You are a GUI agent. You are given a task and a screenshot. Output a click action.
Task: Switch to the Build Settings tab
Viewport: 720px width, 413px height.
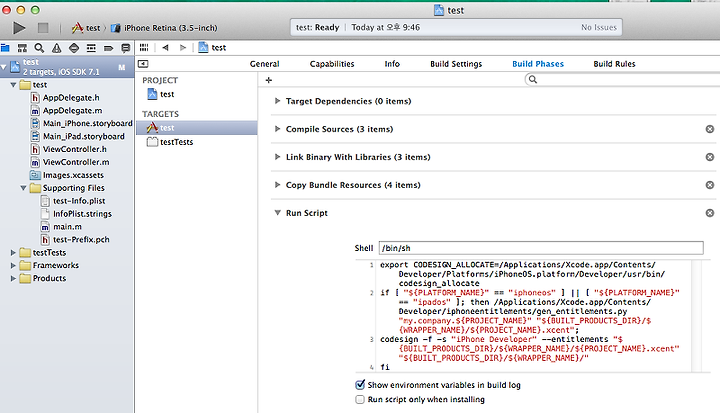456,64
